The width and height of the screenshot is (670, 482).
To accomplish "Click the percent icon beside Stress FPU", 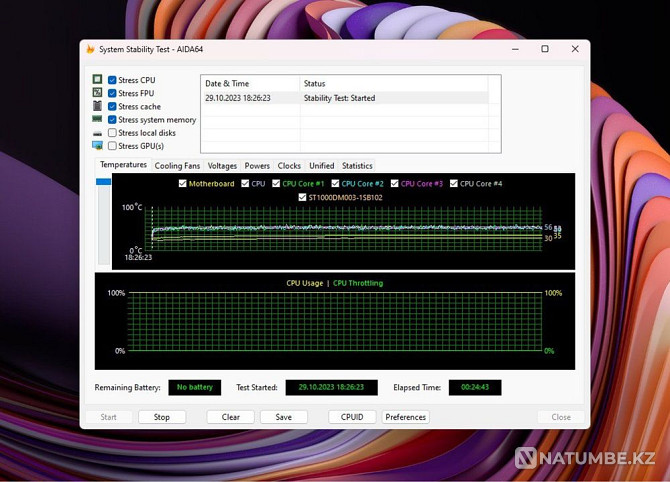I will click(x=97, y=92).
